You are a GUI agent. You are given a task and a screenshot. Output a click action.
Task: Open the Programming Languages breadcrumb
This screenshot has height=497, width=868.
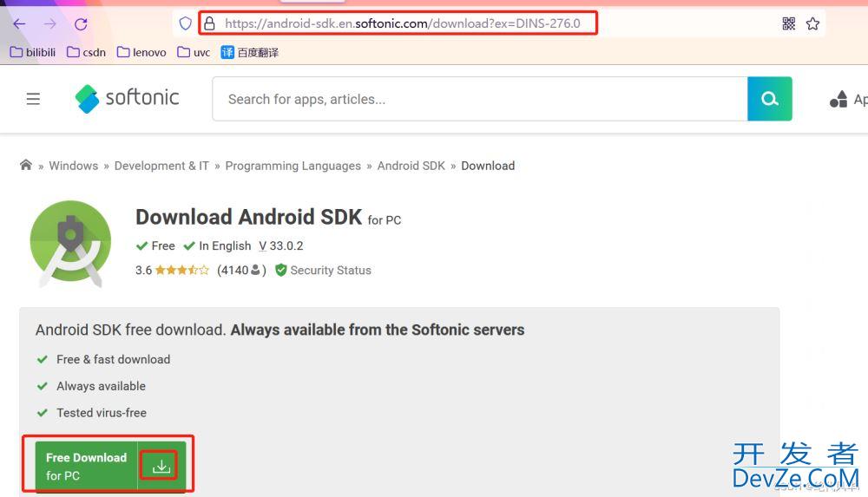293,166
